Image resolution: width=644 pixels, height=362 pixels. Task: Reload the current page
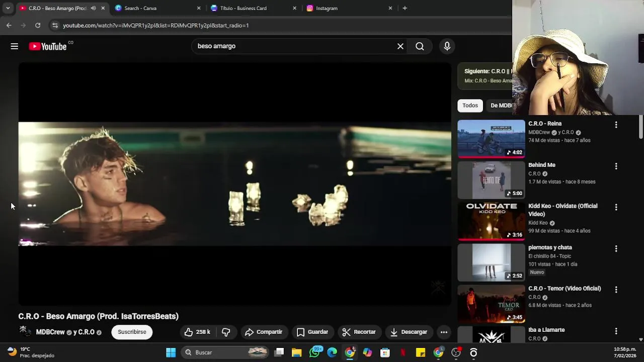coord(38,25)
